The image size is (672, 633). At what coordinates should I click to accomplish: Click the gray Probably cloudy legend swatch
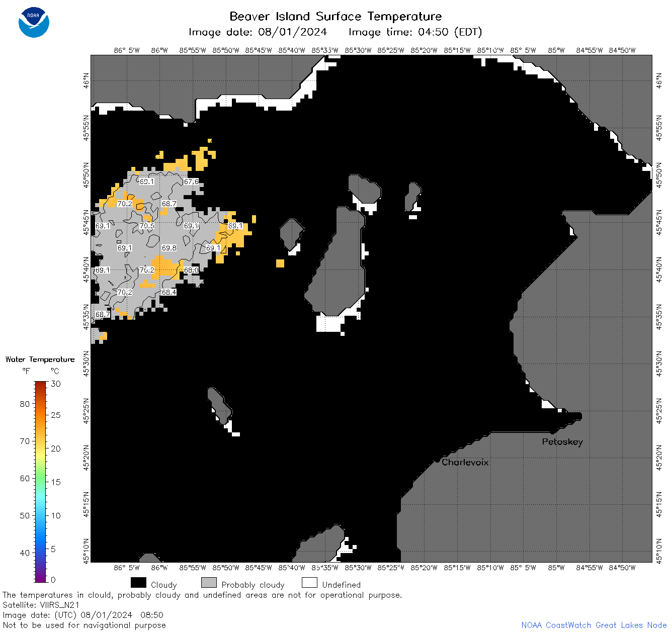(x=209, y=583)
